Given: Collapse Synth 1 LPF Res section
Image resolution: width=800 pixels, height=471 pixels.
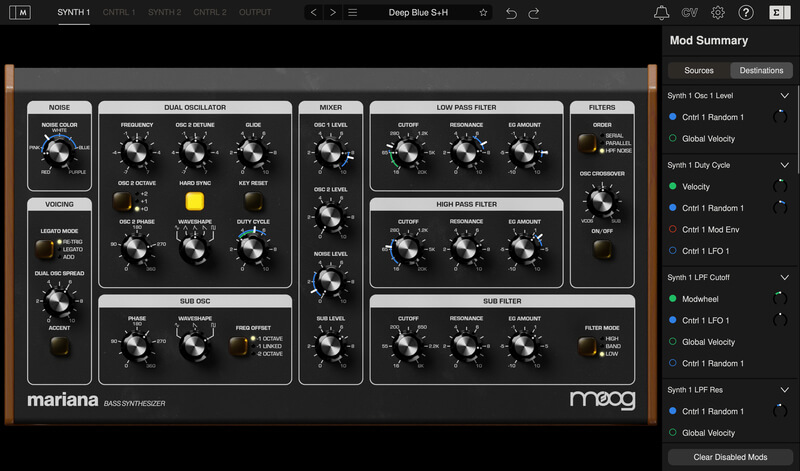Looking at the screenshot, I should click(x=784, y=389).
